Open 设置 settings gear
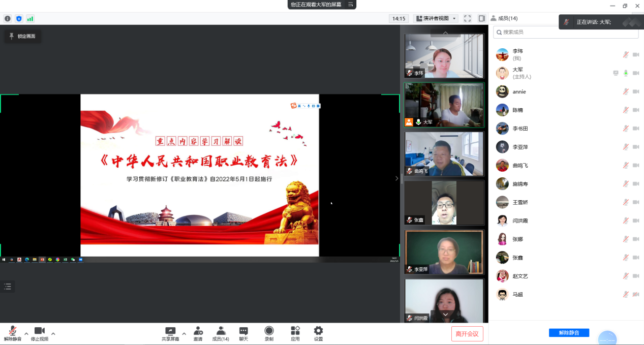The width and height of the screenshot is (644, 345). tap(318, 333)
